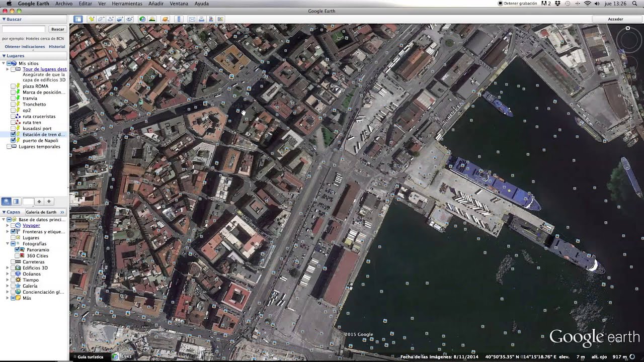644x362 pixels.
Task: Open the Herramientas menu
Action: click(x=127, y=4)
